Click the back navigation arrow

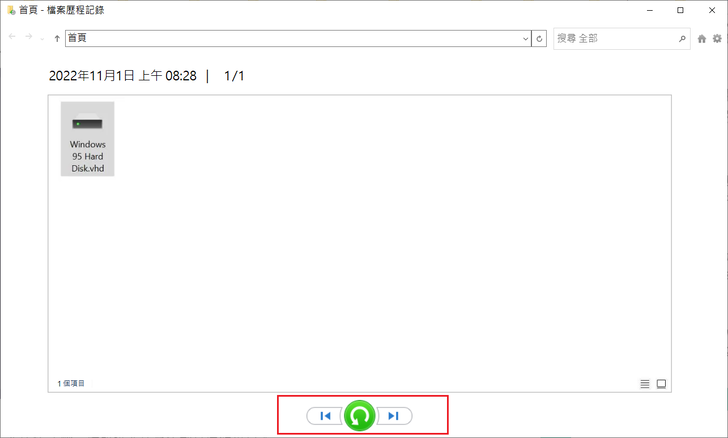(x=12, y=37)
